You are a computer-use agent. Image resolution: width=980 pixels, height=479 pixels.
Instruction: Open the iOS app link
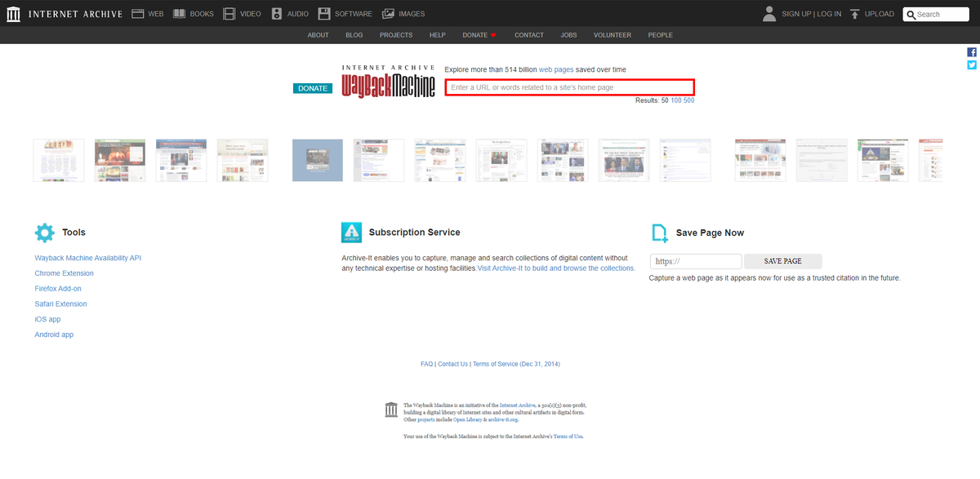[47, 319]
